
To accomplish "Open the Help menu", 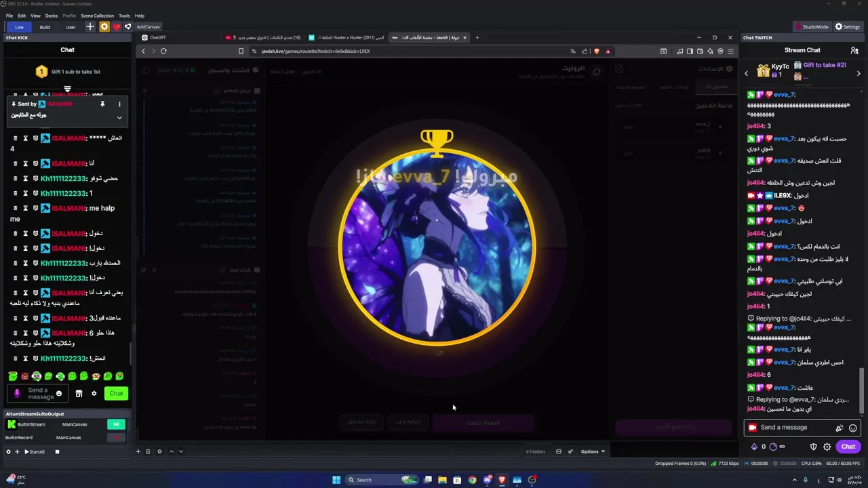I will pyautogui.click(x=140, y=16).
